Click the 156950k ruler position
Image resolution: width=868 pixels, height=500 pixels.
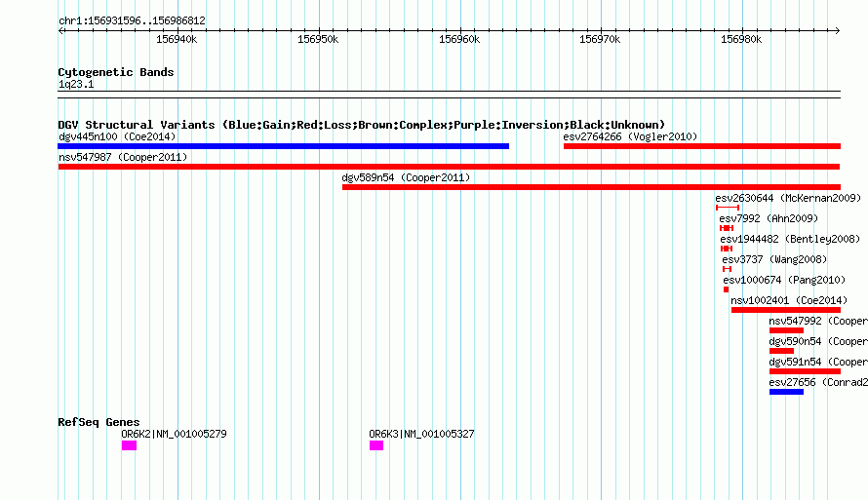(x=318, y=39)
